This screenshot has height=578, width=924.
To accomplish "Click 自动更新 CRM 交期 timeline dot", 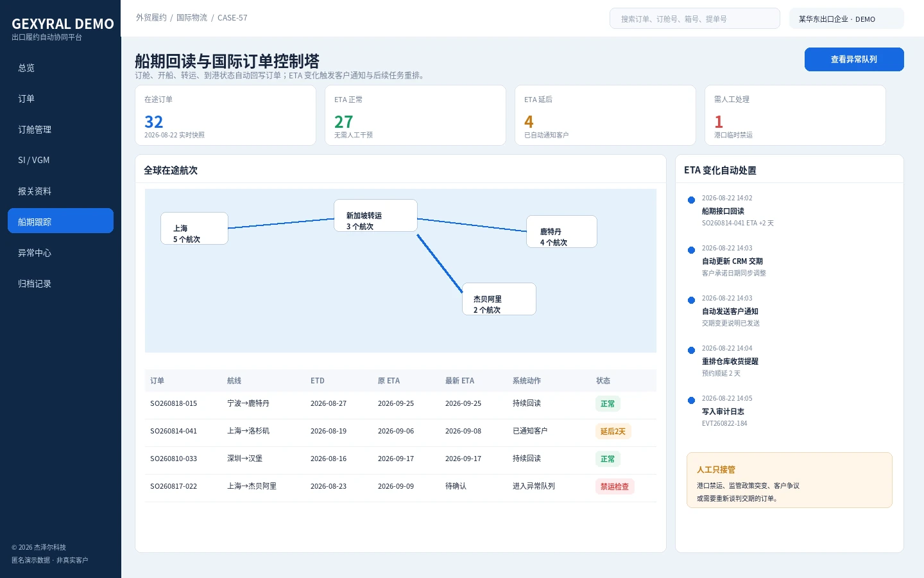I will click(x=691, y=250).
